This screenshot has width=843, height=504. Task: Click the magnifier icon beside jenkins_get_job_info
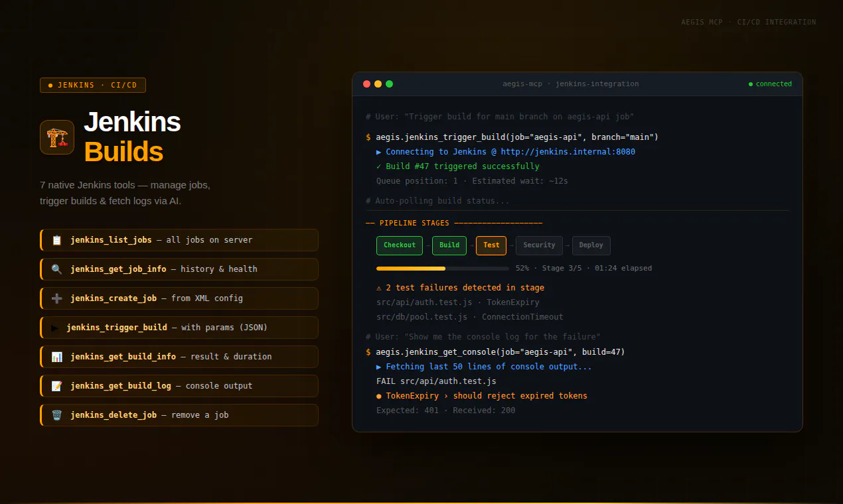point(56,269)
